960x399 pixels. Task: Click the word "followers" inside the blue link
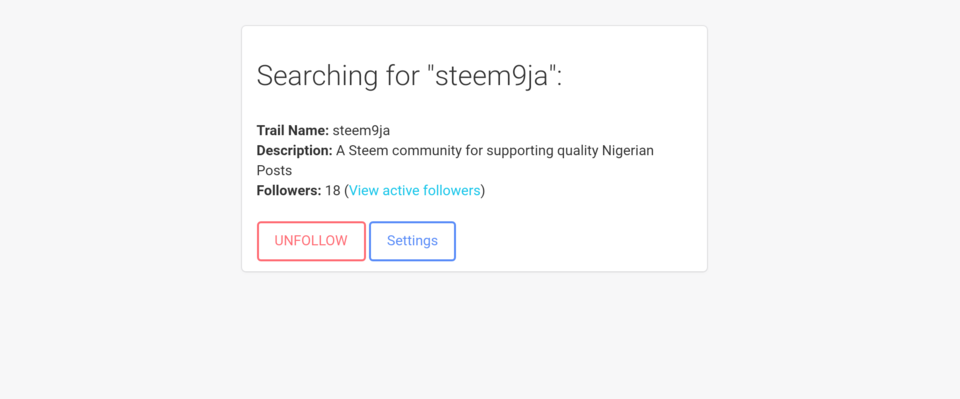tap(452, 191)
